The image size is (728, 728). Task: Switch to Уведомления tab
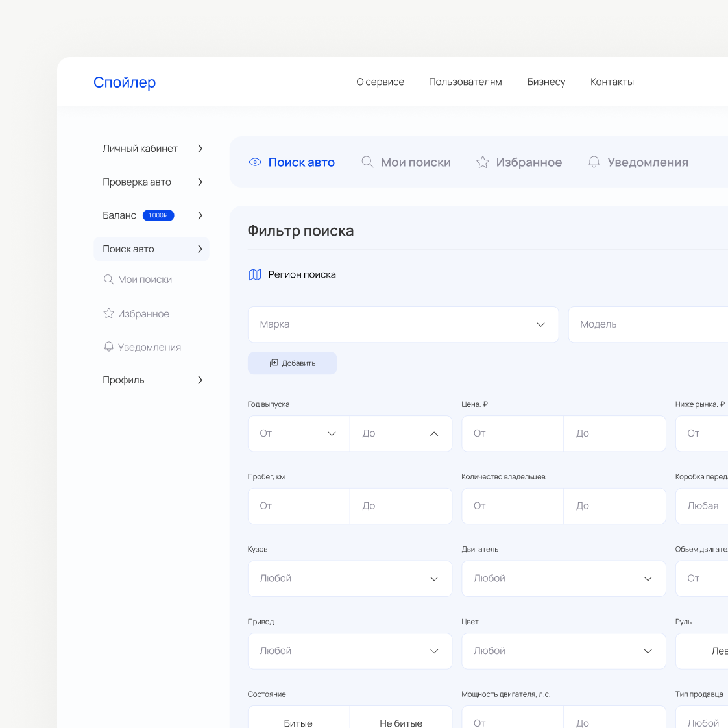pos(638,162)
